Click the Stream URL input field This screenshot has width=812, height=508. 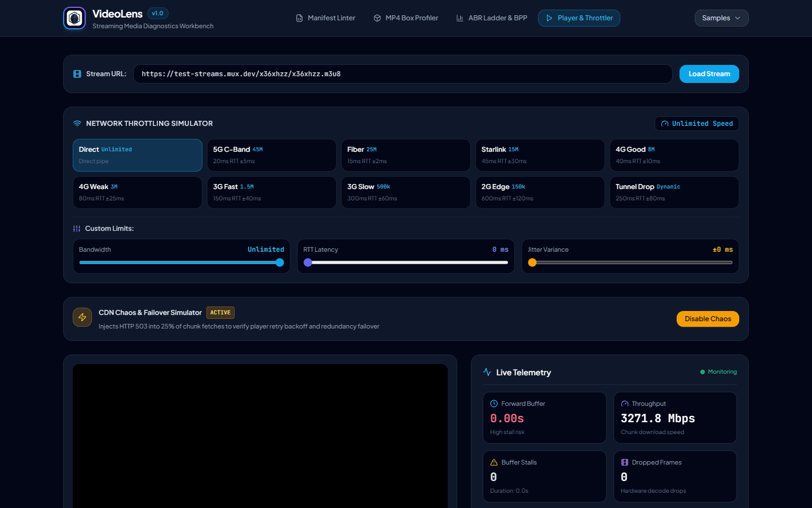click(403, 74)
